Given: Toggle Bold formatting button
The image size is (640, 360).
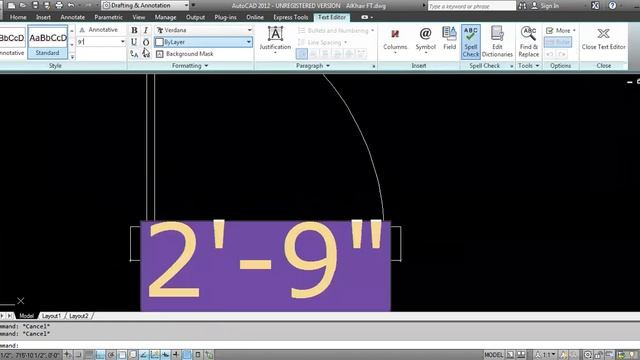Looking at the screenshot, I should click(x=134, y=30).
